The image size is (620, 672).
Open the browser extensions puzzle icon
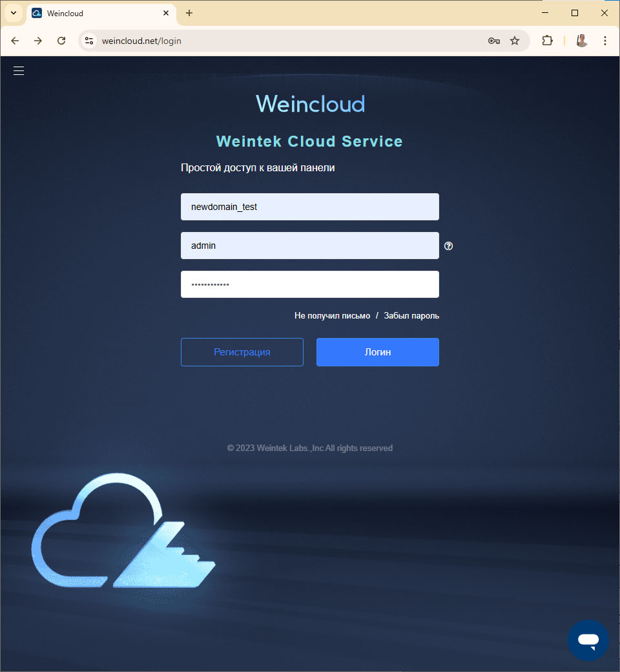(547, 41)
